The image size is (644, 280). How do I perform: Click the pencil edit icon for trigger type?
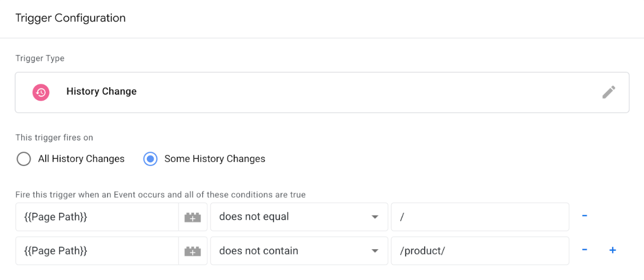(608, 92)
